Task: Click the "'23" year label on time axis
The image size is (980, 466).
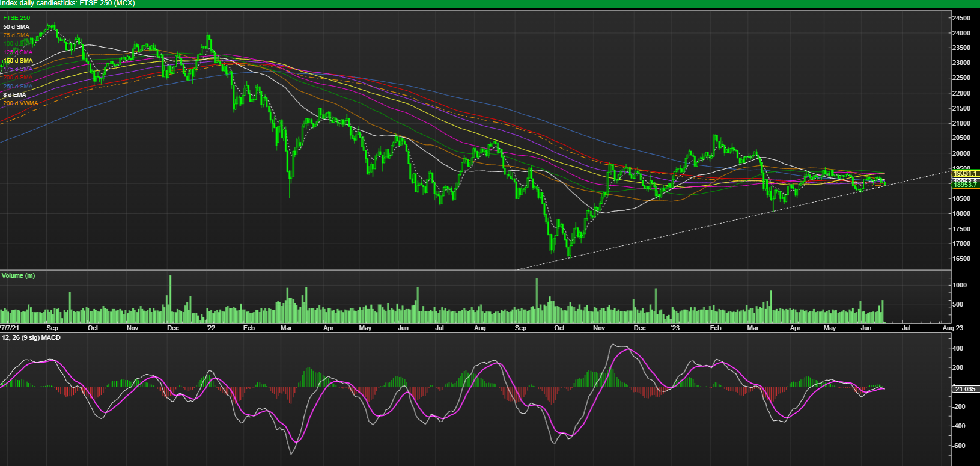Action: pyautogui.click(x=675, y=328)
